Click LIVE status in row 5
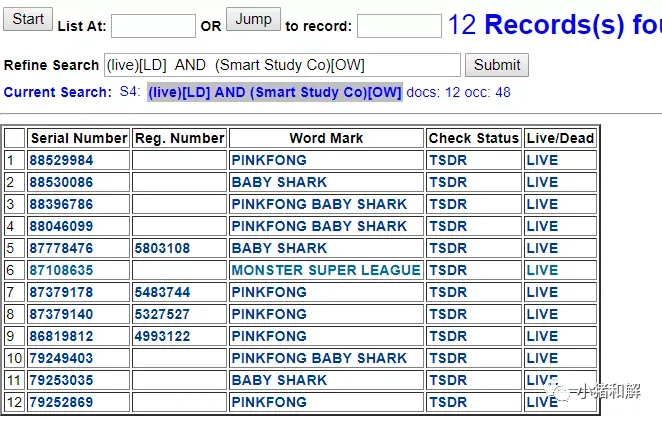This screenshot has width=662, height=421. click(543, 248)
